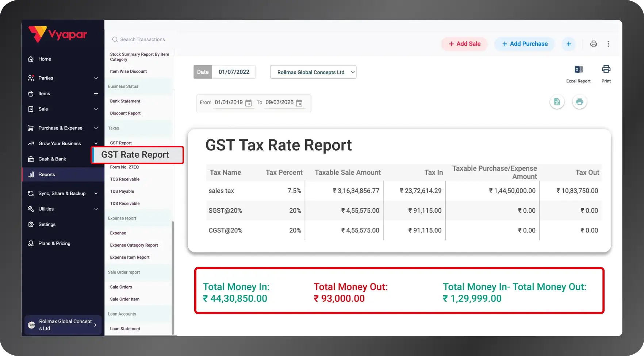Click the Cash & Bank sidebar icon

coord(31,159)
